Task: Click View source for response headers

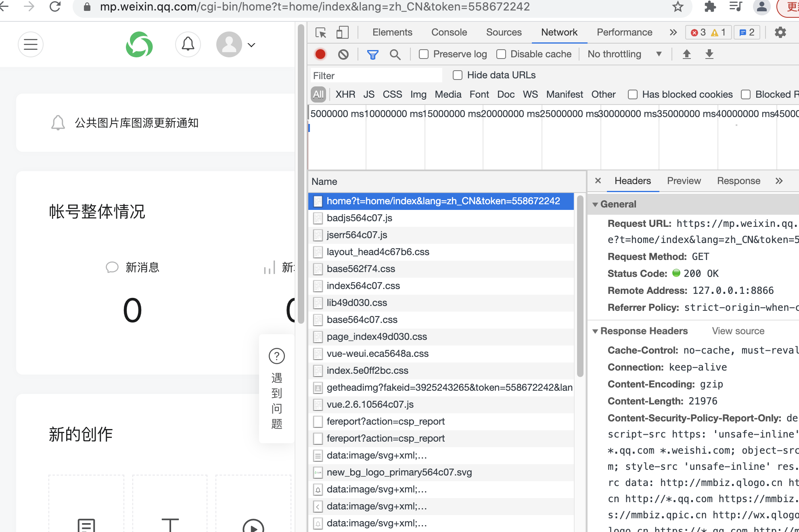Action: pos(738,331)
